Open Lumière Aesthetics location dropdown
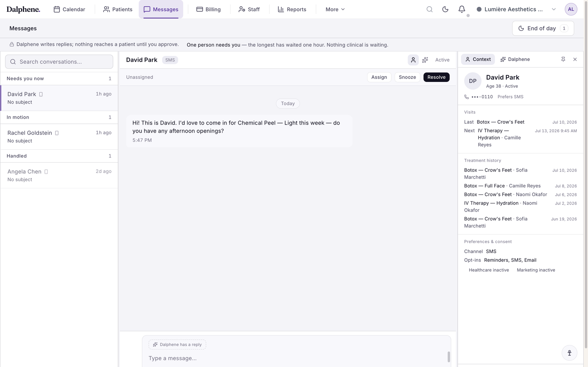The height and width of the screenshot is (367, 588). (x=516, y=9)
